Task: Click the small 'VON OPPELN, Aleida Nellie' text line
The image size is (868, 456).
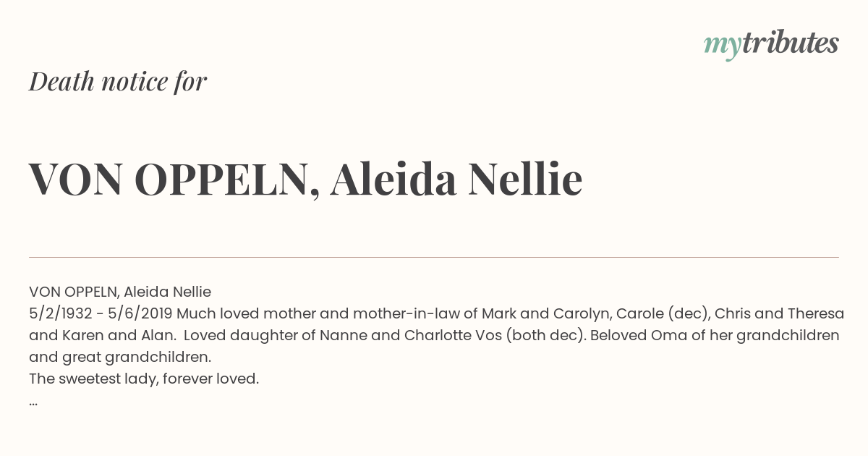Action: [120, 292]
